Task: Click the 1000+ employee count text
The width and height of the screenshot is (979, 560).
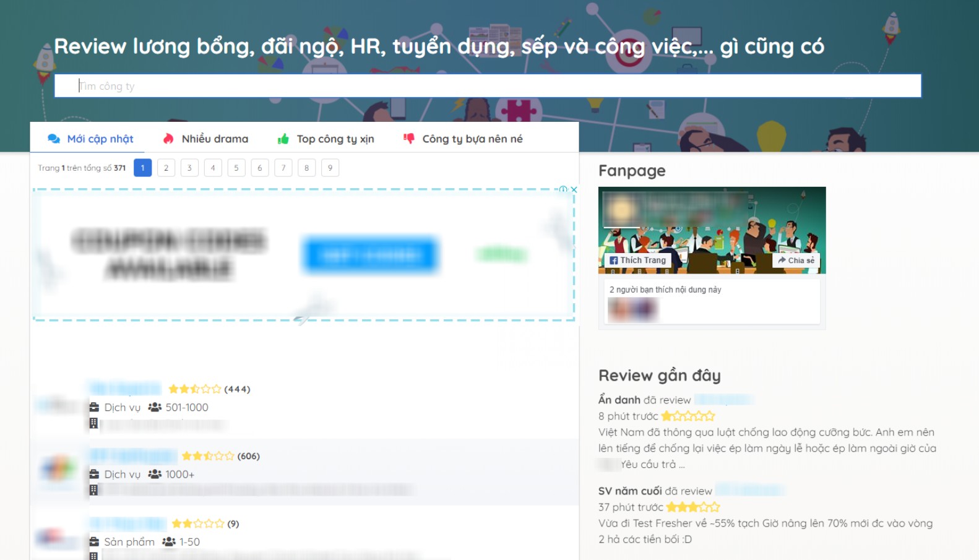Action: (179, 474)
